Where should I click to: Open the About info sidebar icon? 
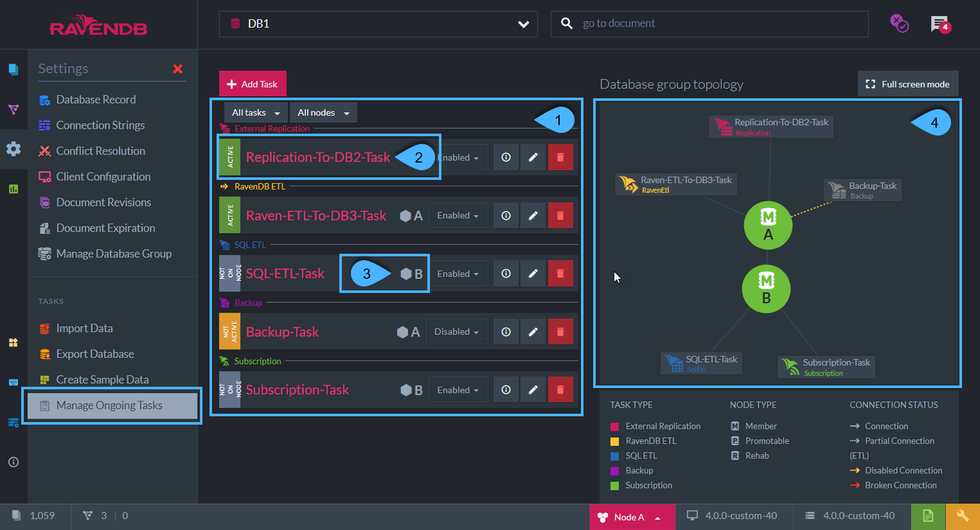[13, 462]
